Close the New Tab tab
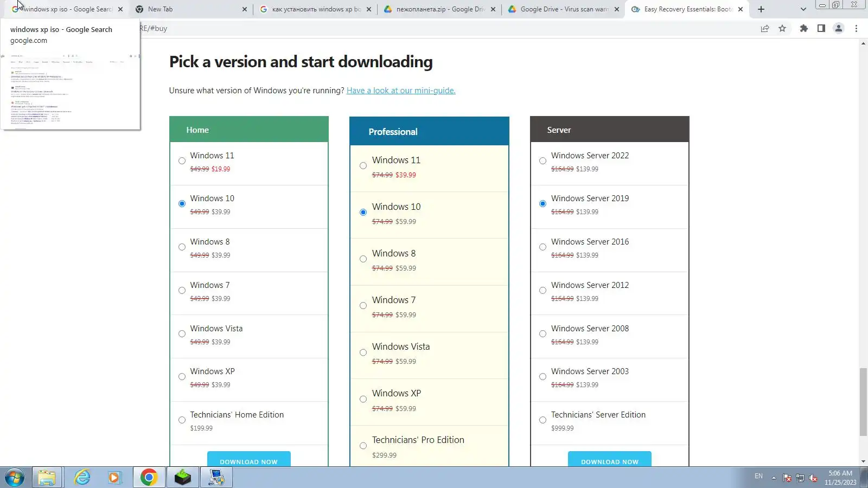This screenshot has width=868, height=488. [245, 9]
